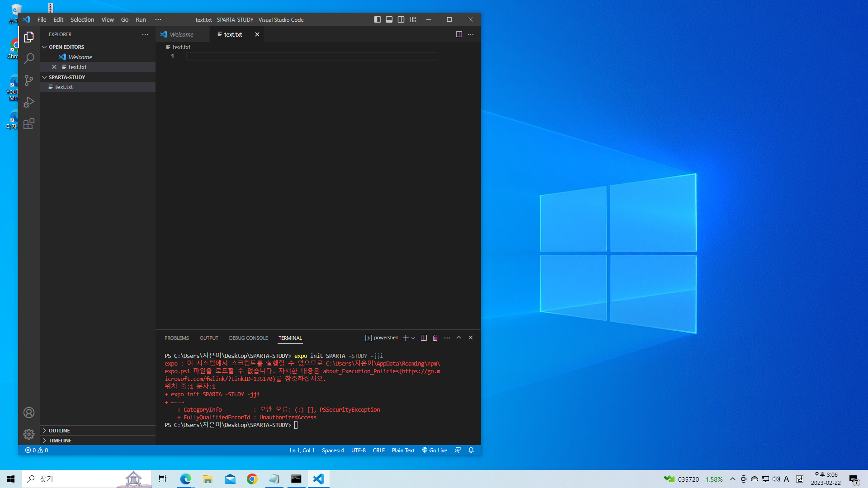868x488 pixels.
Task: Open the Edit menu
Action: pyautogui.click(x=58, y=19)
